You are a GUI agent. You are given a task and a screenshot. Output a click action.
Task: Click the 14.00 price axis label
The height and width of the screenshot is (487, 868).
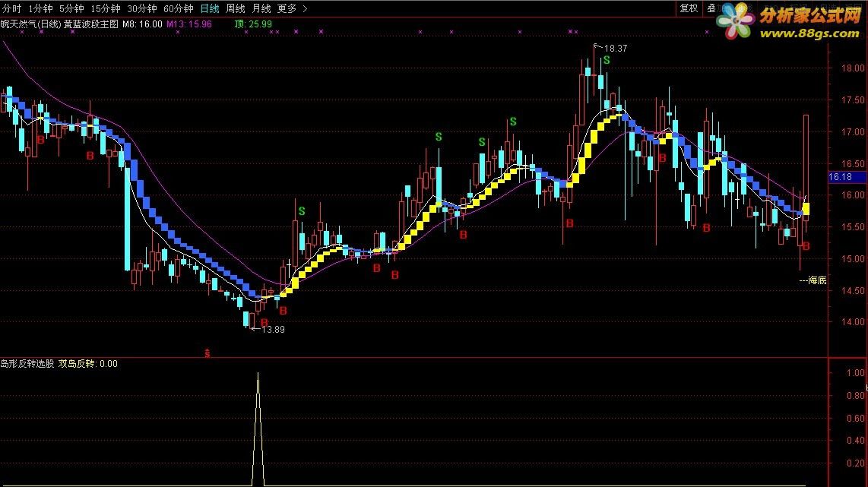[x=853, y=321]
